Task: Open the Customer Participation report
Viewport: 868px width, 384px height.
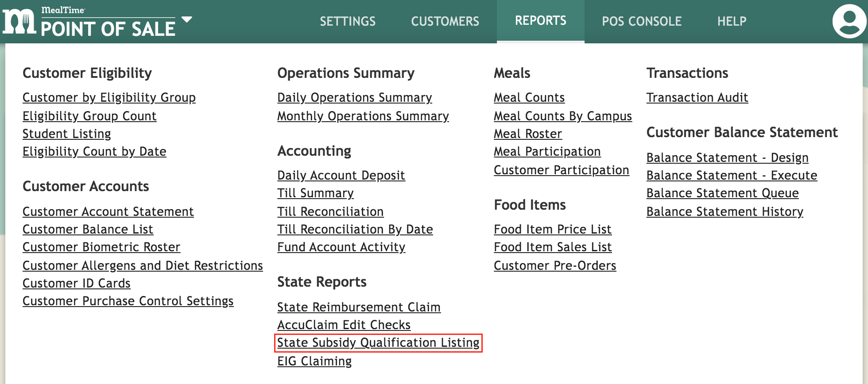Action: pyautogui.click(x=562, y=170)
